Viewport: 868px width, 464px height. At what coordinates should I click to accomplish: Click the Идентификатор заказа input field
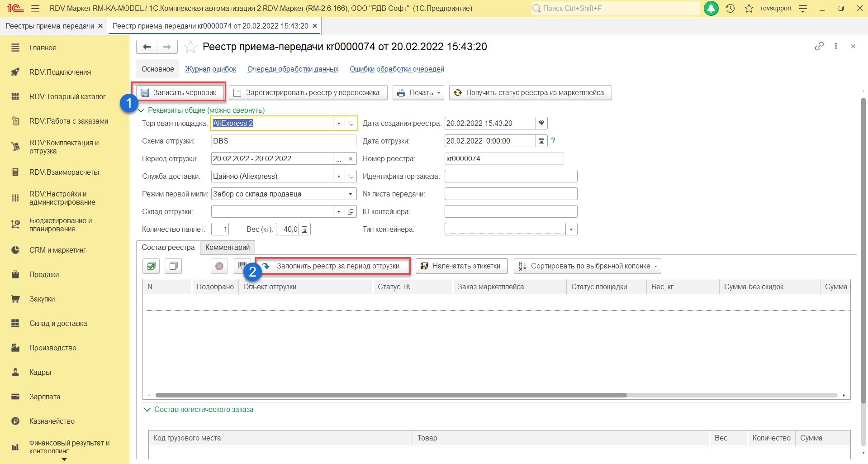point(511,177)
